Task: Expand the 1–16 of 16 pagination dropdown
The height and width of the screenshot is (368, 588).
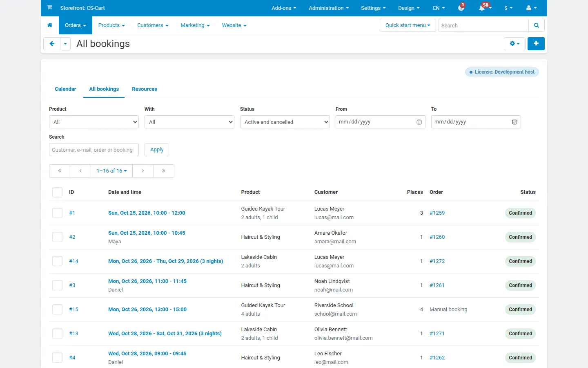Action: 112,171
